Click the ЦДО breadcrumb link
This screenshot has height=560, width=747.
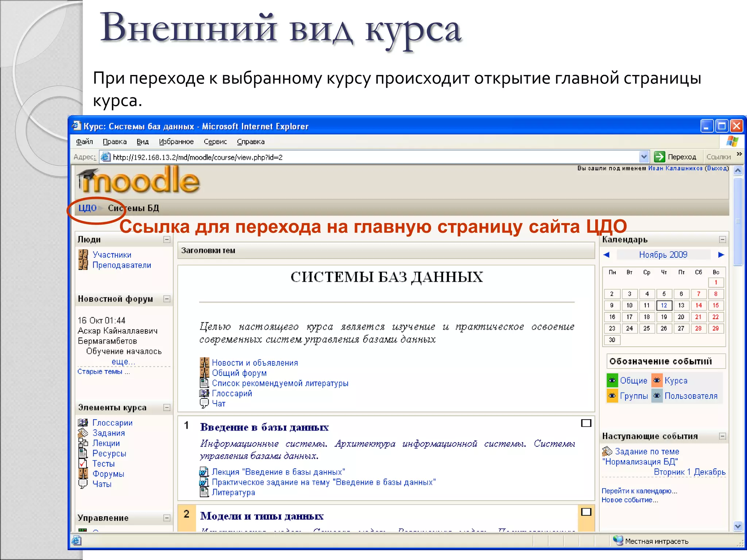[88, 208]
